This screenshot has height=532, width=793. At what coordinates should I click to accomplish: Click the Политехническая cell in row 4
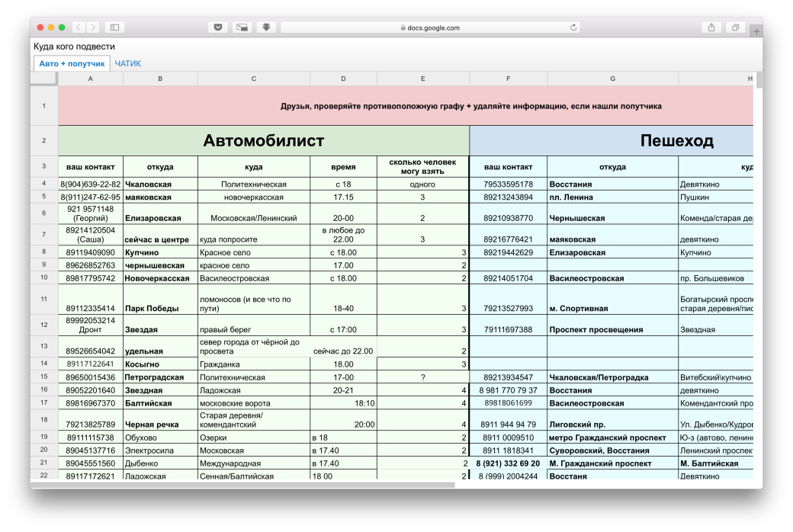click(254, 184)
